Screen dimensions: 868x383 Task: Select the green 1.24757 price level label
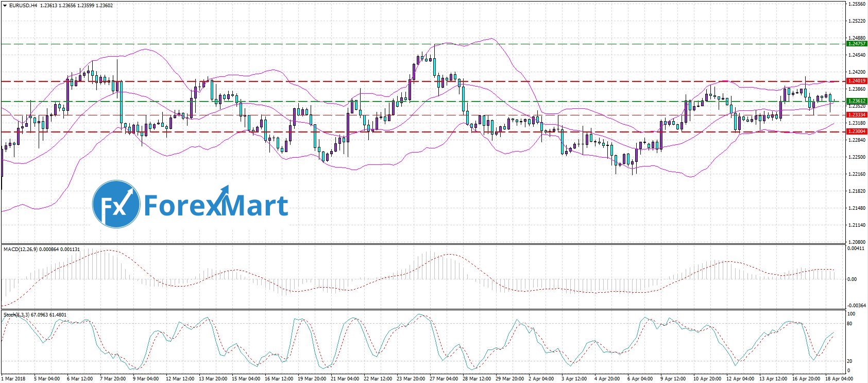click(x=856, y=44)
